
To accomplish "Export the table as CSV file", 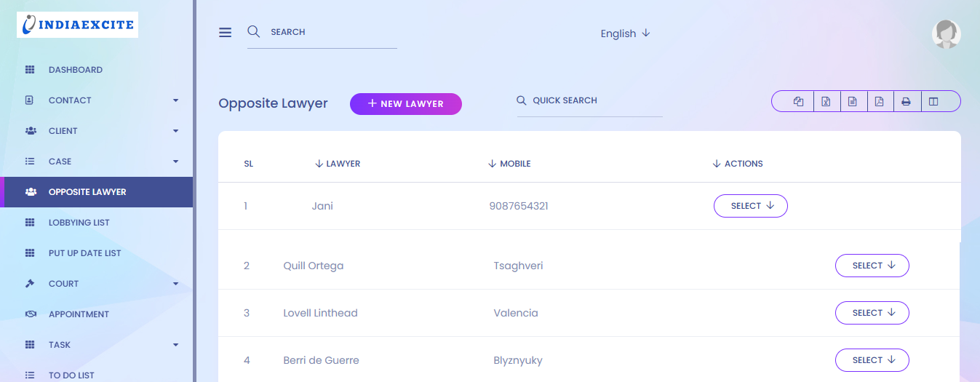I will [853, 102].
